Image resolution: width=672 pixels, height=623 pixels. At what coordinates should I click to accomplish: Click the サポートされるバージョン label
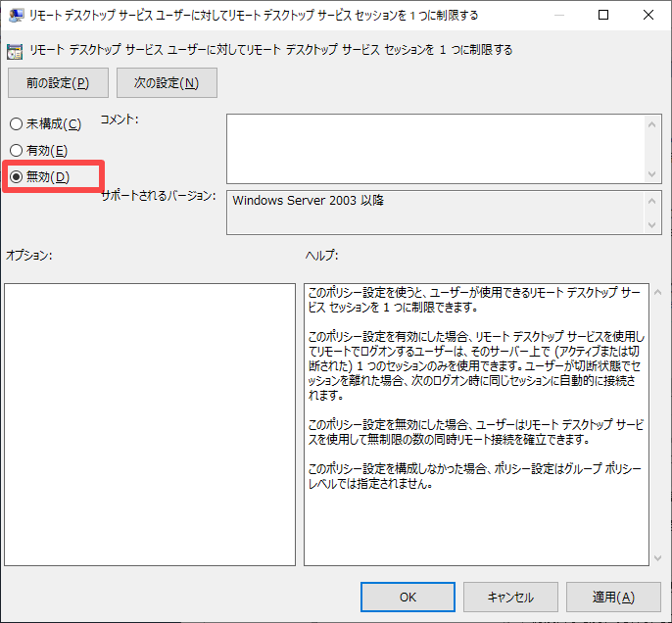[158, 196]
